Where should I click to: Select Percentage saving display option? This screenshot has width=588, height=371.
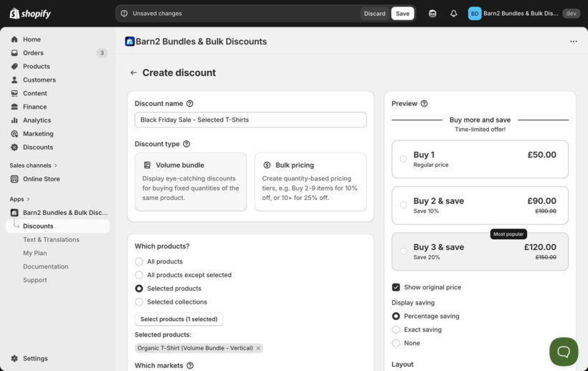pos(396,316)
